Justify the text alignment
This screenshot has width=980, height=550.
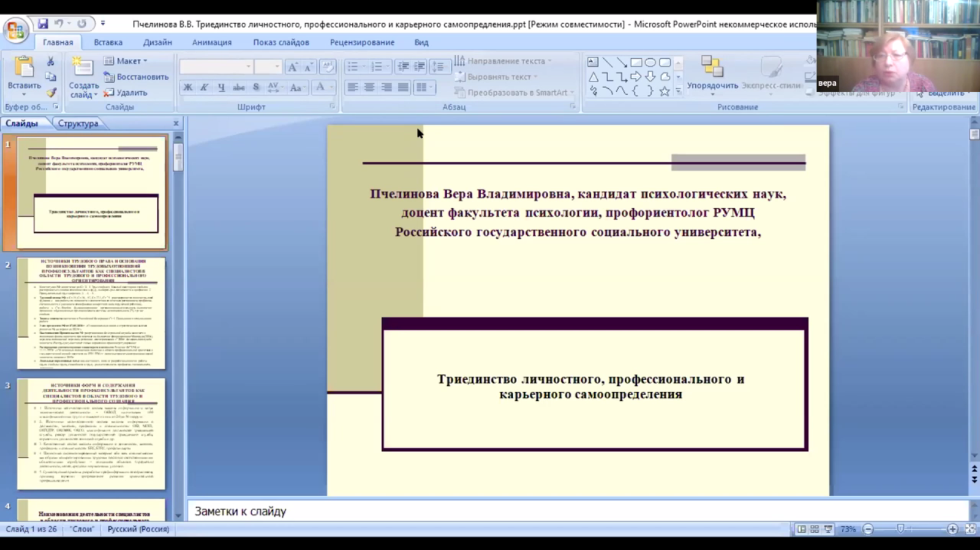[x=402, y=88]
